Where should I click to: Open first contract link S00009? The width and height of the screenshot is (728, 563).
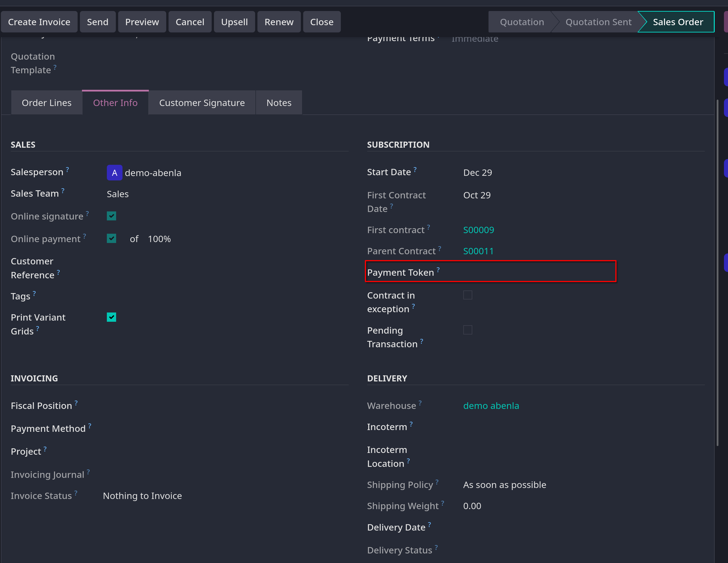479,230
